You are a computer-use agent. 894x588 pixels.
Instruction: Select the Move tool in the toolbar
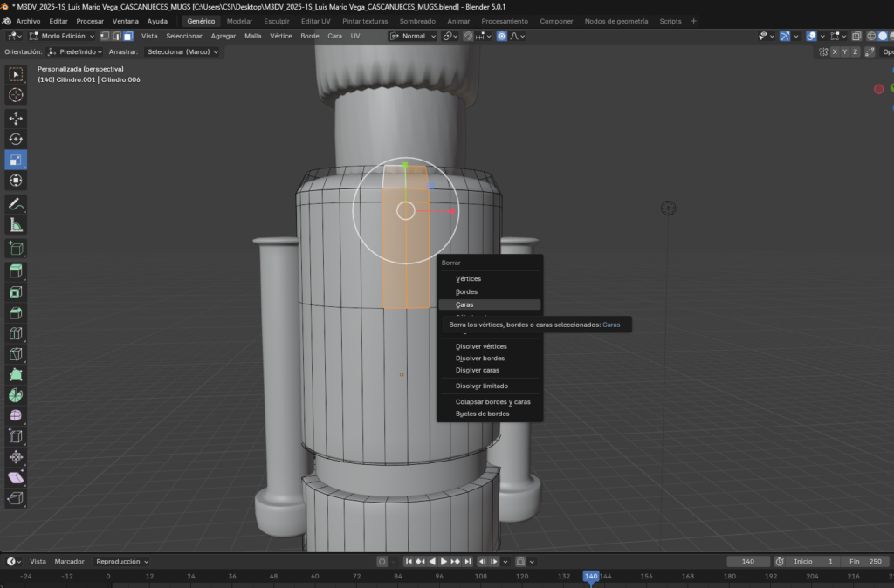coord(16,118)
